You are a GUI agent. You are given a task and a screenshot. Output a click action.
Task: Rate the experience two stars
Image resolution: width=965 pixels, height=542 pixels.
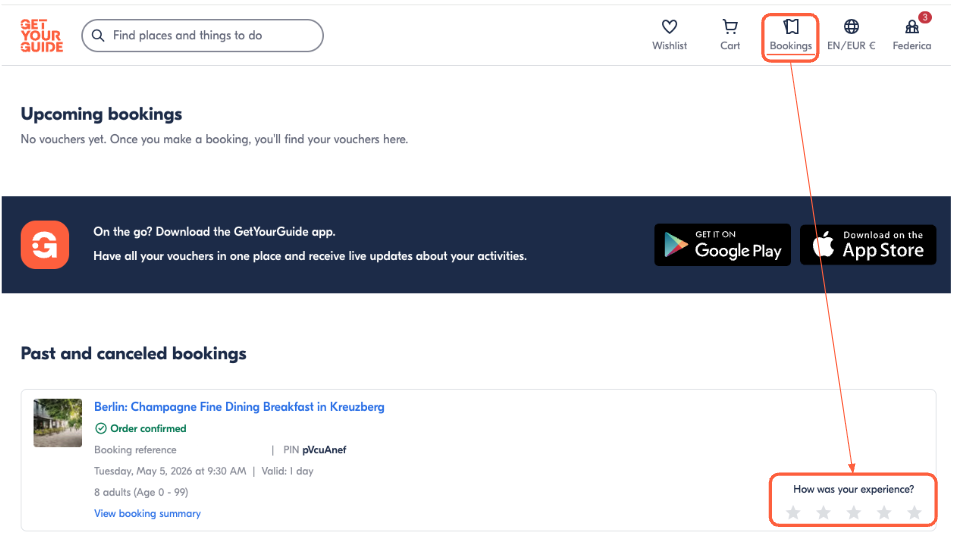[823, 512]
